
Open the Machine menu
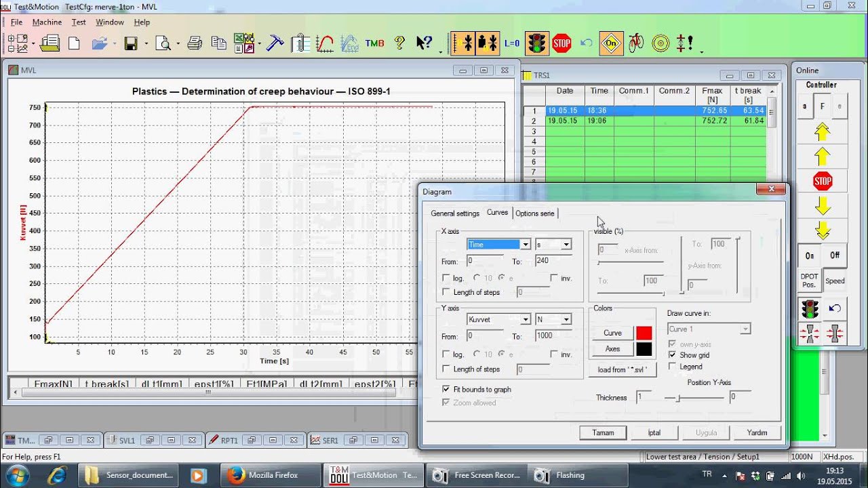pyautogui.click(x=47, y=22)
